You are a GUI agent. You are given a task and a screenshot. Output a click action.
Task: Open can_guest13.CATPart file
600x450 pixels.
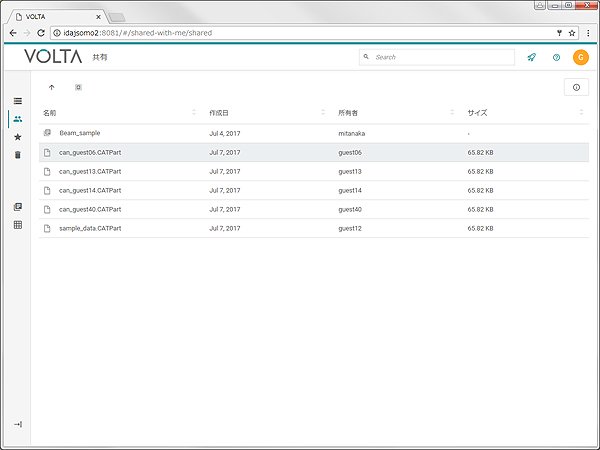90,171
